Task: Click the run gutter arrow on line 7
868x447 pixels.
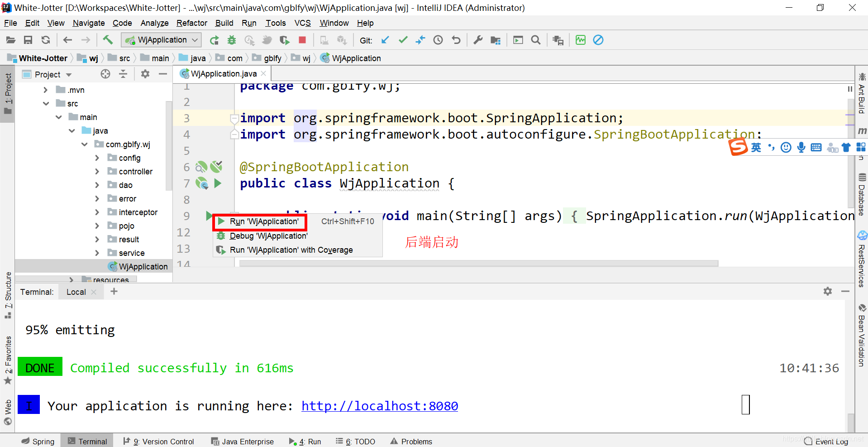Action: coord(218,183)
